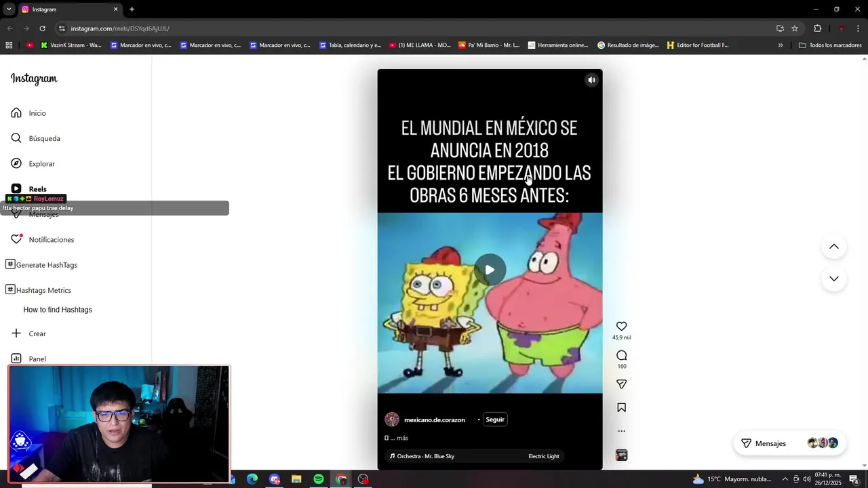Go to the previous reel
The image size is (868, 488).
pos(834,247)
